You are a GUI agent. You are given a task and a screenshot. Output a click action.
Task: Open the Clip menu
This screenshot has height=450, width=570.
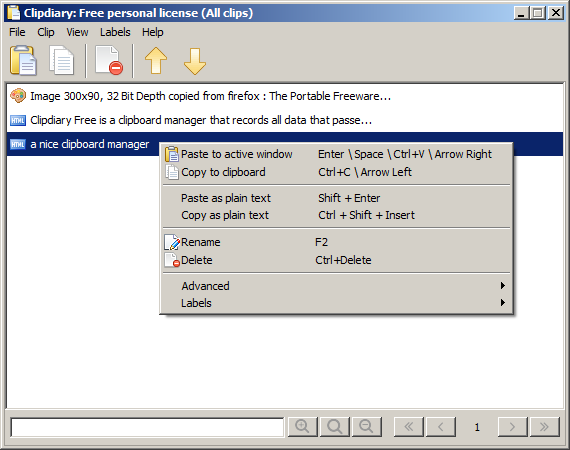point(46,32)
